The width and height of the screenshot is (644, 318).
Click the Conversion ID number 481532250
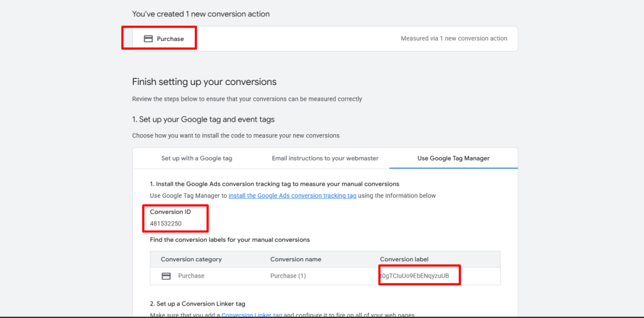tap(166, 224)
